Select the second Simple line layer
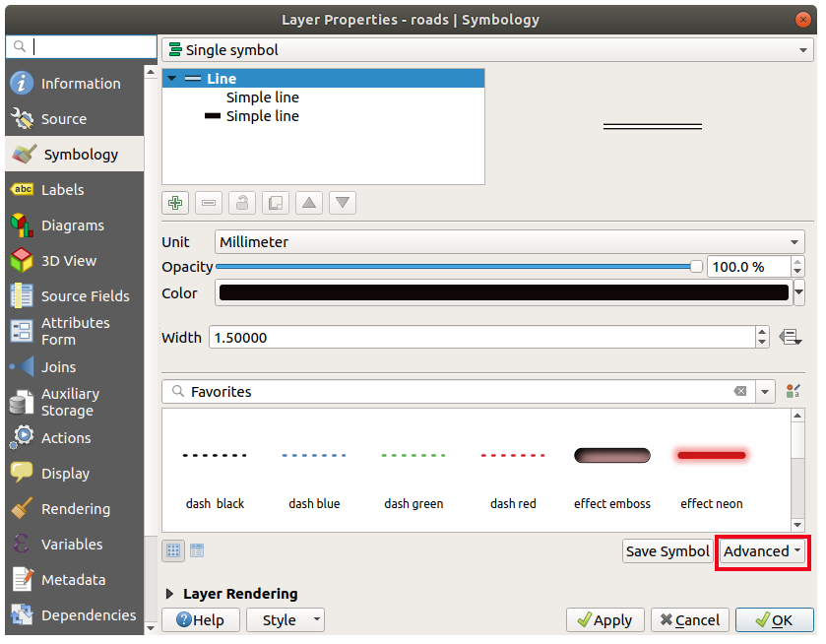This screenshot has width=826, height=644. pyautogui.click(x=262, y=116)
